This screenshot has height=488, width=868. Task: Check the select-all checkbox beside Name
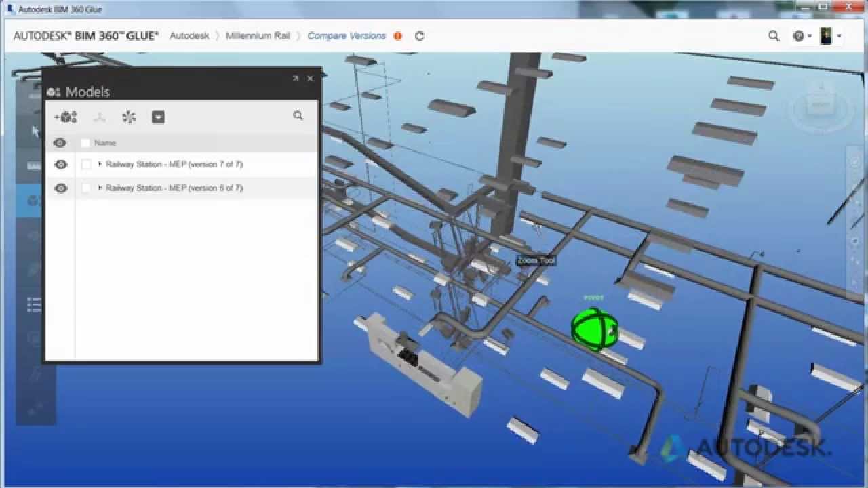85,143
